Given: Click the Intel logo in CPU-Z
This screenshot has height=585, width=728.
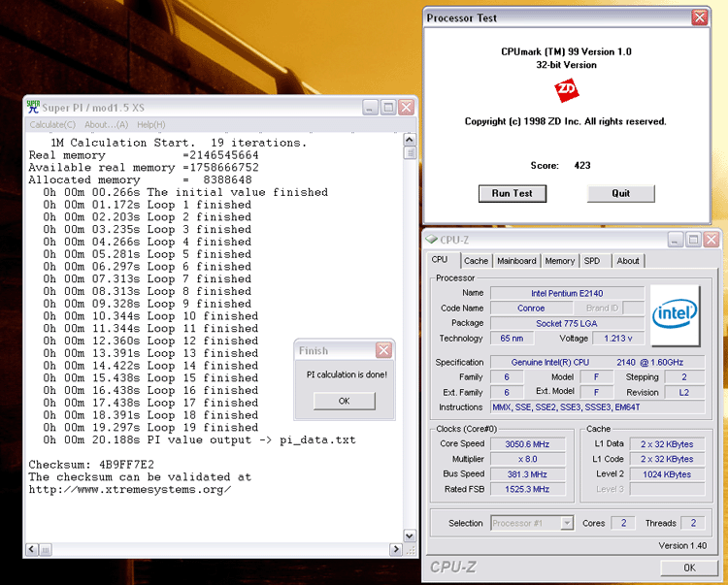Looking at the screenshot, I should 676,312.
